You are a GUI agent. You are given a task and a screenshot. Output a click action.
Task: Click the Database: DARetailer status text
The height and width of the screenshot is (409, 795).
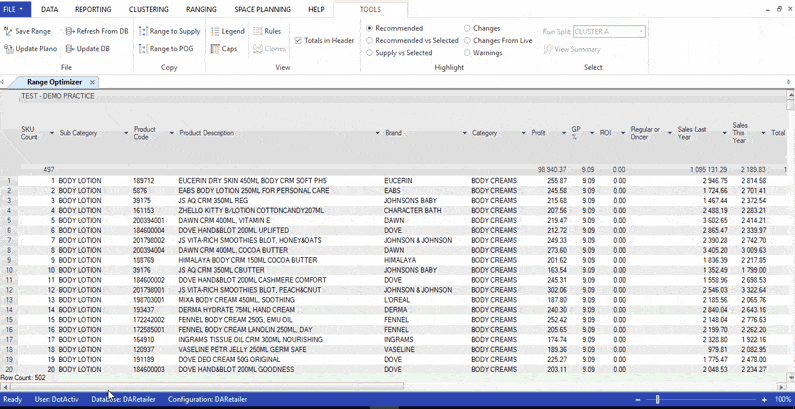(124, 399)
